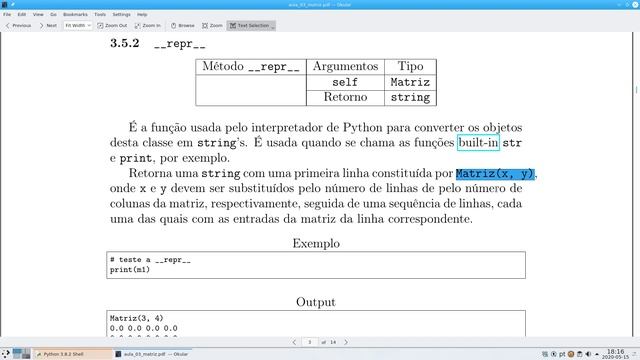Click the section heading 3.5.2 __repr__
Image resolution: width=640 pixels, height=360 pixels.
pyautogui.click(x=158, y=43)
